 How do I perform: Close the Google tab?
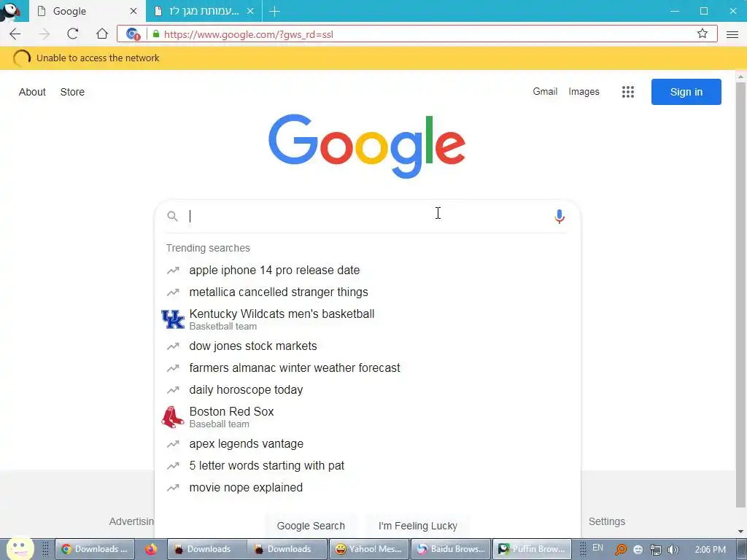[133, 11]
